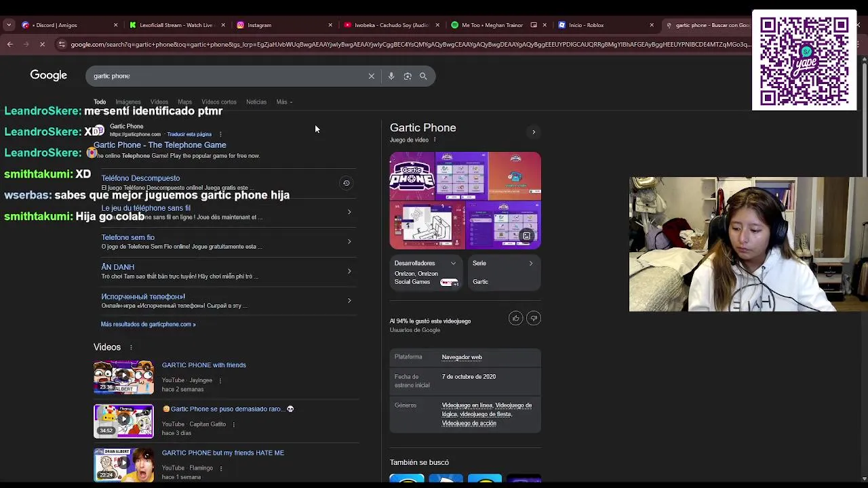Expand arrow for Telefone sem fio row
Screen dimensions: 868x488
point(349,241)
